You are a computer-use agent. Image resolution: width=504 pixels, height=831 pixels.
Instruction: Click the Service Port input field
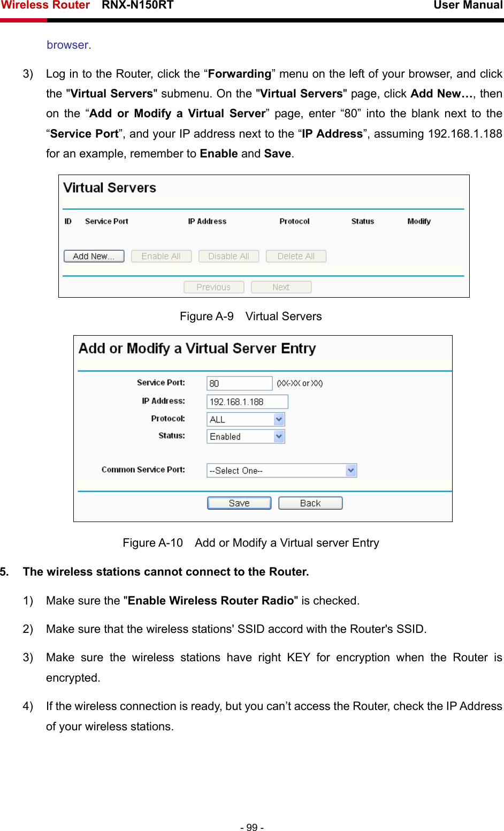click(x=240, y=383)
